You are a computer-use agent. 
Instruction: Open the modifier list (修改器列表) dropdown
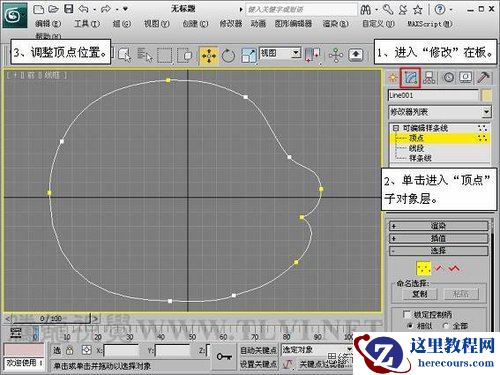(439, 112)
